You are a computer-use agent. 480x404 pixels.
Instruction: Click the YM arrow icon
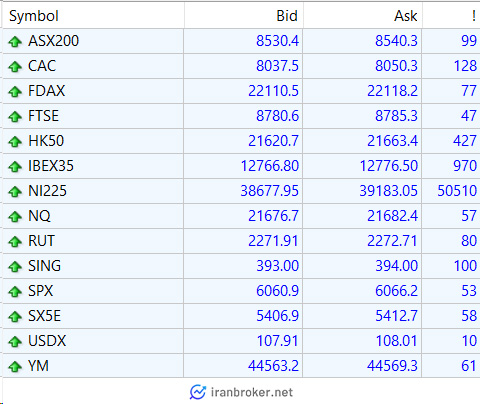pyautogui.click(x=15, y=367)
